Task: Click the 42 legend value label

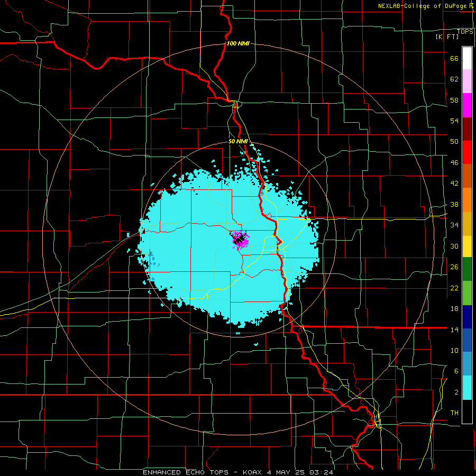Action: pyautogui.click(x=454, y=183)
